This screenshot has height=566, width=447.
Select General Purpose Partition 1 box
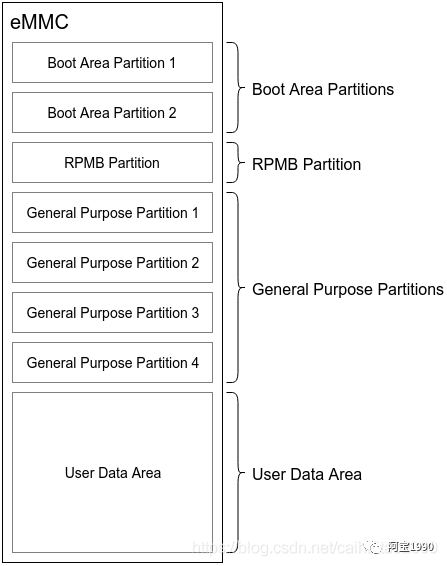(x=112, y=213)
